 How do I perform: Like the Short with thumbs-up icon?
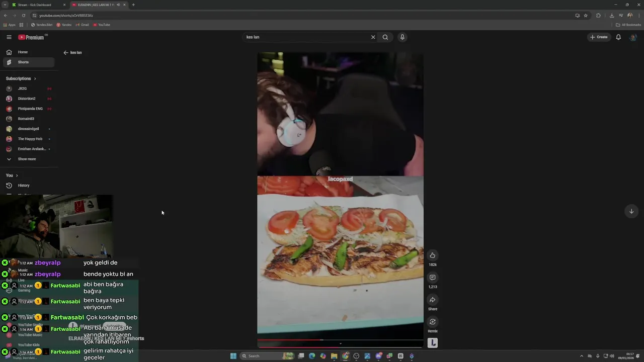tap(432, 255)
